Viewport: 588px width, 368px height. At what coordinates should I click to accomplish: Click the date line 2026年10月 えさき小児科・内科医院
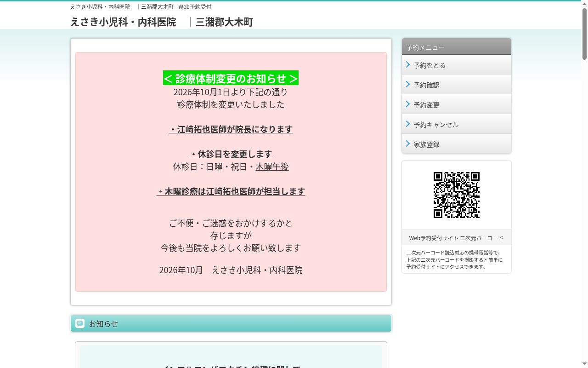coord(231,270)
